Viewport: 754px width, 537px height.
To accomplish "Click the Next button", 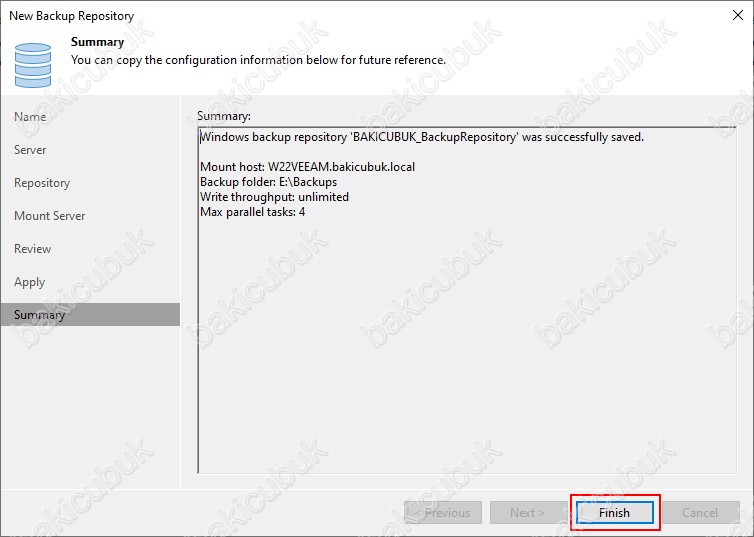I will pos(527,513).
